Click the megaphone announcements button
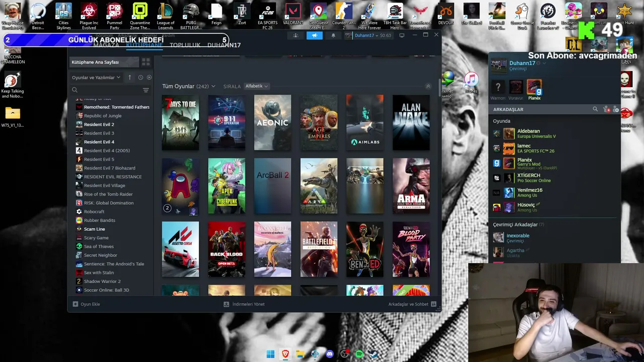Image resolution: width=644 pixels, height=362 pixels. coord(314,35)
